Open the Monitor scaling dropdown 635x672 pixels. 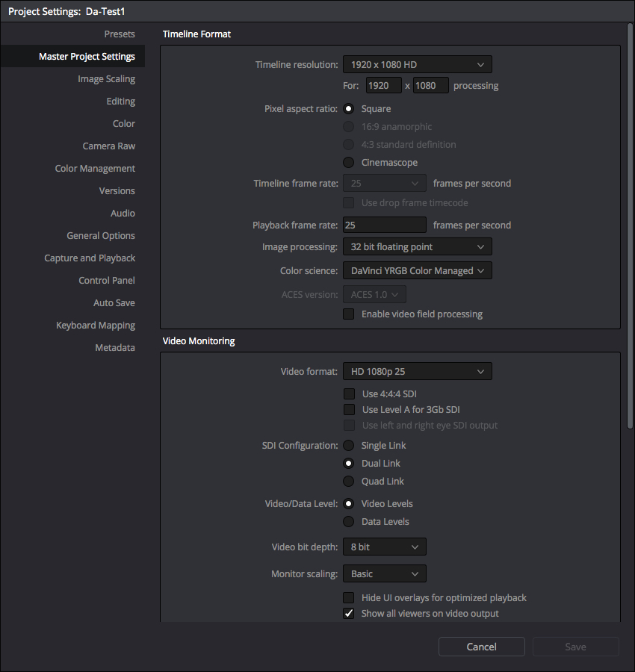pos(384,574)
